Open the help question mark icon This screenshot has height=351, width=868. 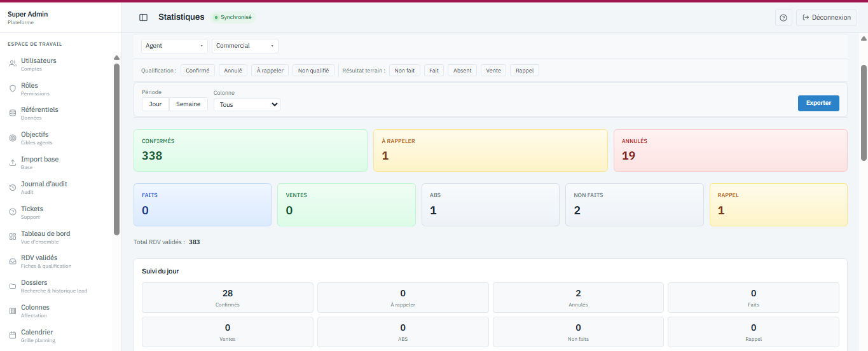tap(783, 18)
